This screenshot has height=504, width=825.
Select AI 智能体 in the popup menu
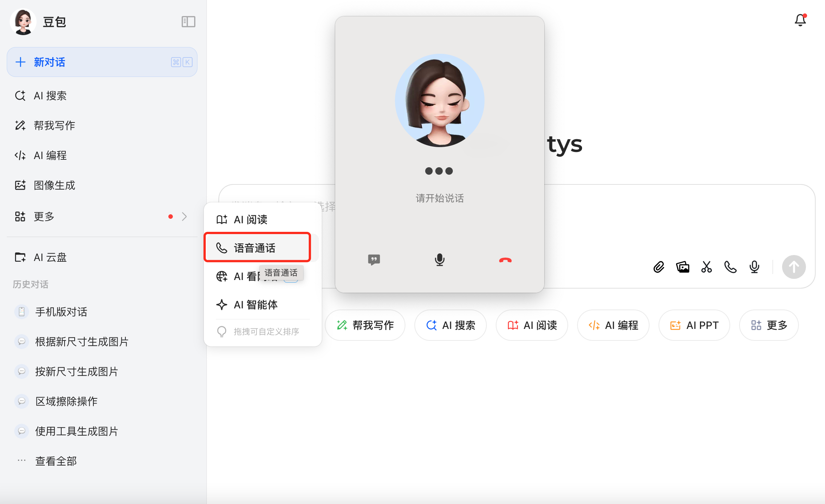coord(263,305)
